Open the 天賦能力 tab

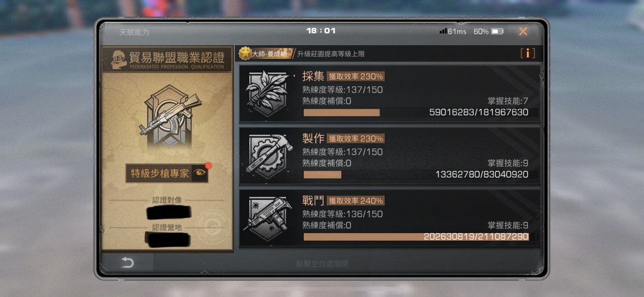pos(134,32)
